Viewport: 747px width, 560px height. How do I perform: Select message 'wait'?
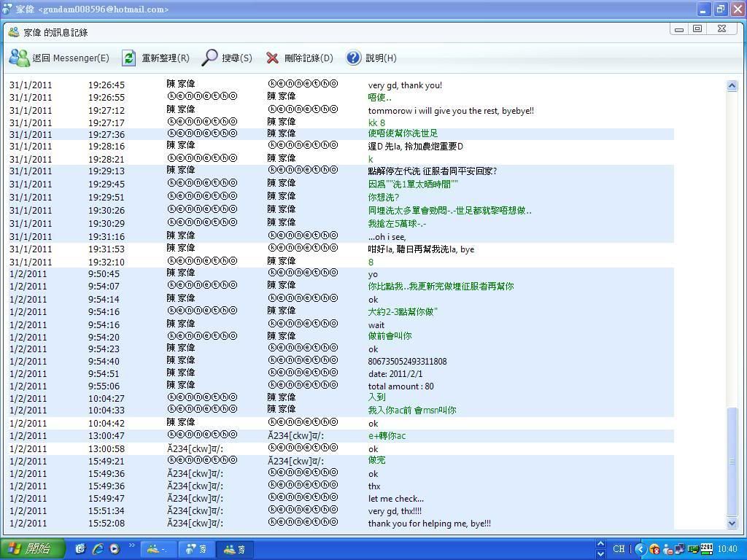click(376, 324)
